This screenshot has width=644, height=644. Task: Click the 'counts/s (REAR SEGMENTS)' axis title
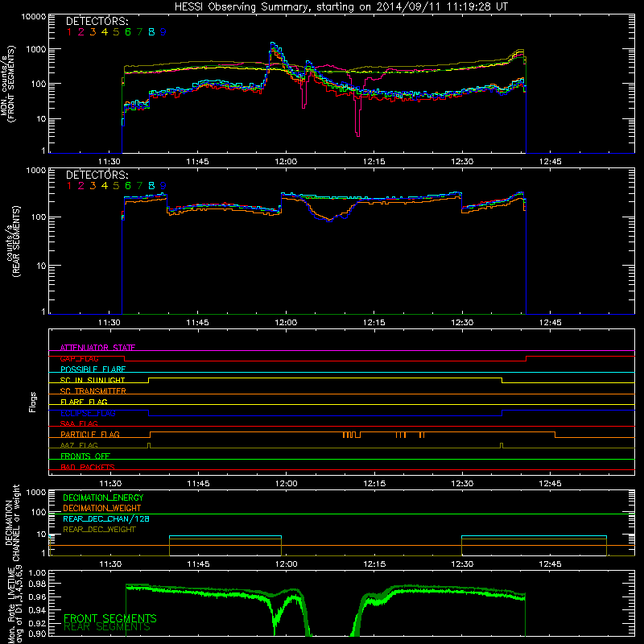[12, 242]
